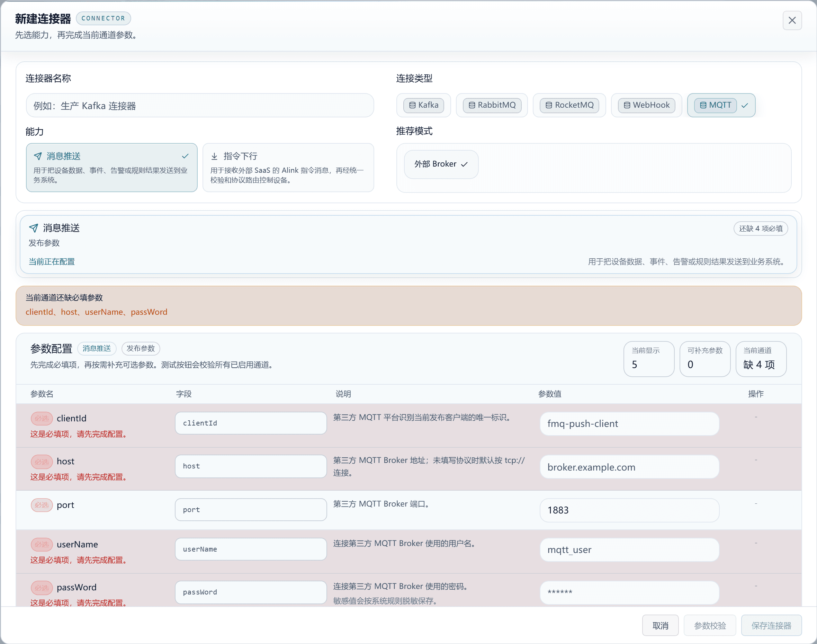The height and width of the screenshot is (644, 817).
Task: Click the 还缺 4 项必填 badge
Action: click(x=761, y=229)
